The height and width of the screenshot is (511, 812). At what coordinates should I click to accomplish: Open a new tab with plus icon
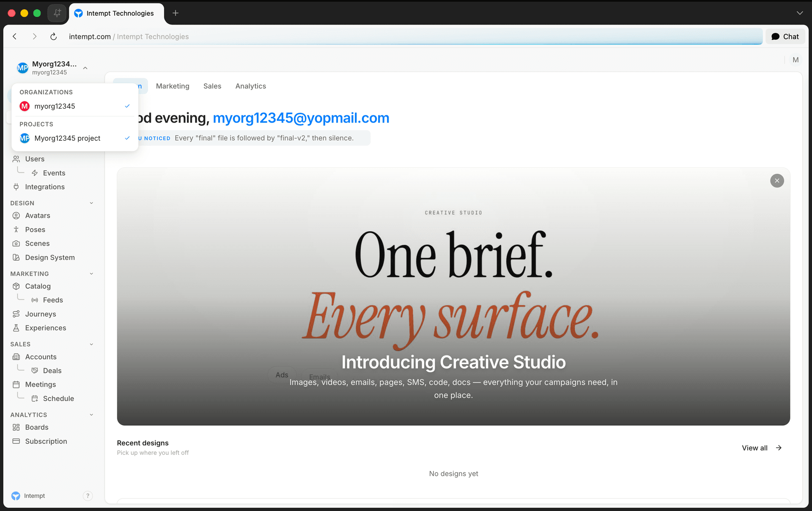pos(176,13)
